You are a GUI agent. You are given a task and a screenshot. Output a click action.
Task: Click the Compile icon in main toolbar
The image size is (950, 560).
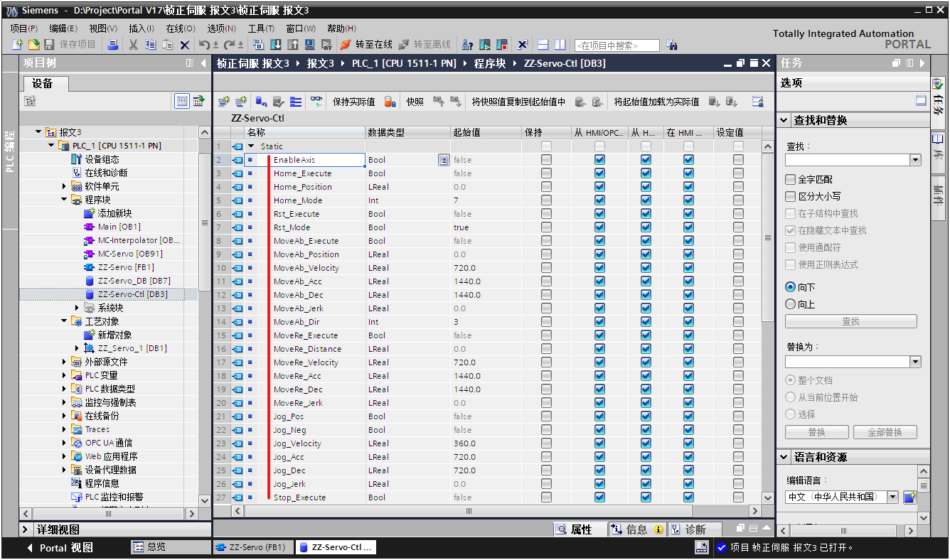[258, 44]
